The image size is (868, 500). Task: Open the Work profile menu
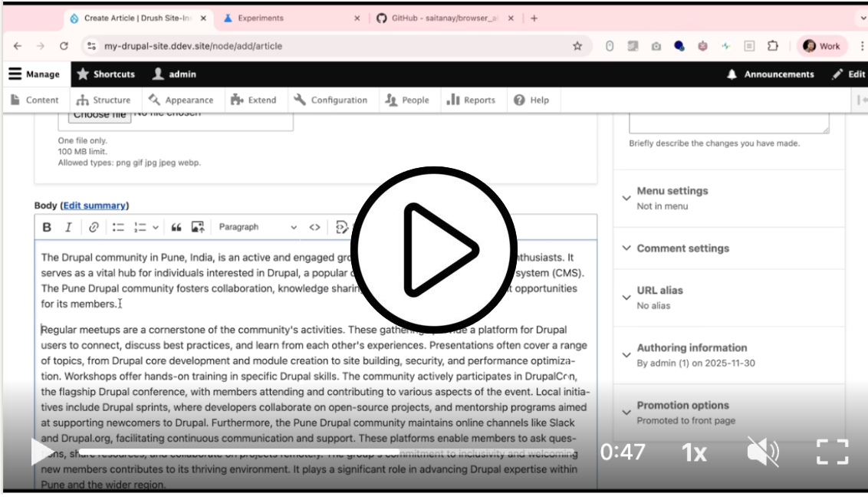(x=821, y=46)
